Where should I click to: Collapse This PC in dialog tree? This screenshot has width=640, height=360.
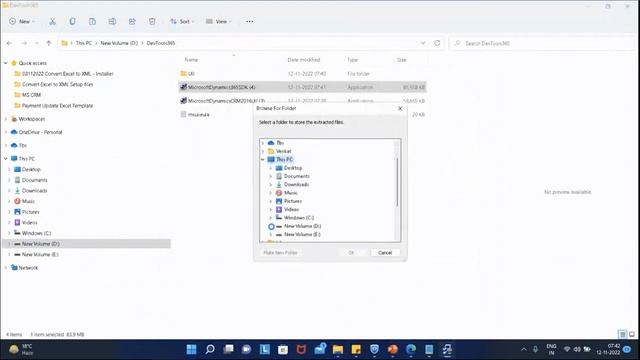point(263,160)
